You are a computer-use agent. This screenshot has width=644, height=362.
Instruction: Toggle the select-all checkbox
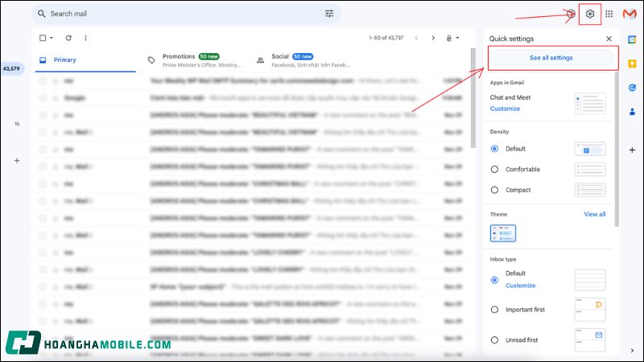[x=43, y=38]
